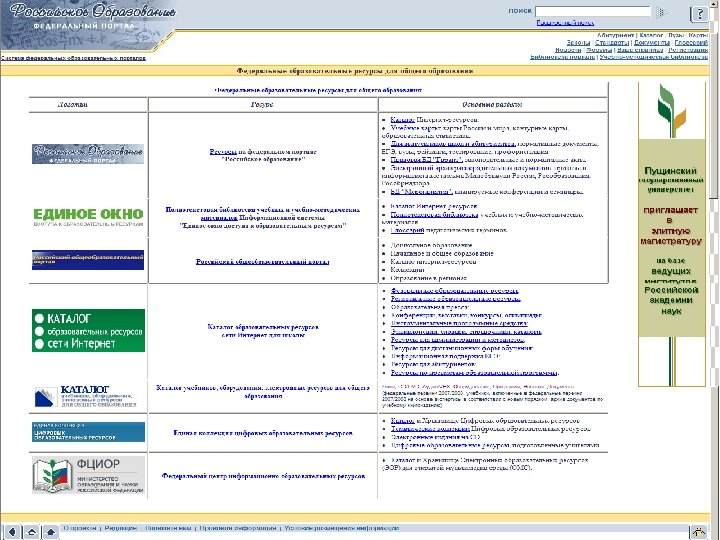Open Ресурсы для дистанционных форм обучения item
The height and width of the screenshot is (540, 720).
(x=461, y=348)
